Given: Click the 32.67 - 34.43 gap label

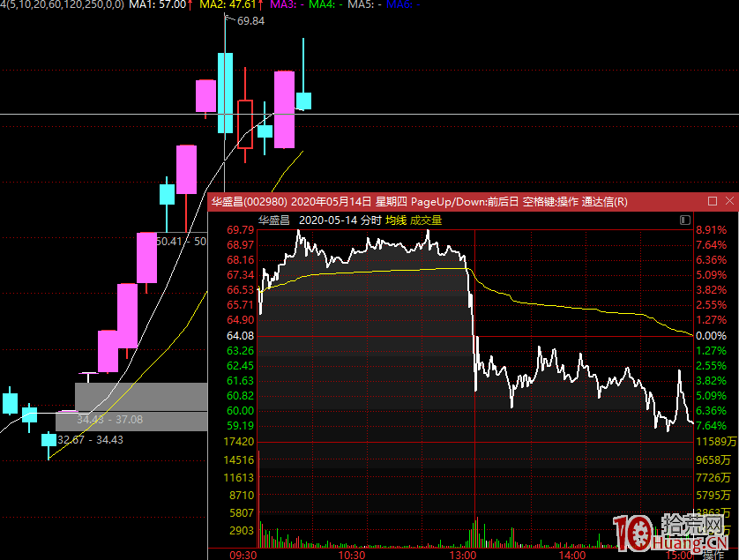Looking at the screenshot, I should (90, 440).
